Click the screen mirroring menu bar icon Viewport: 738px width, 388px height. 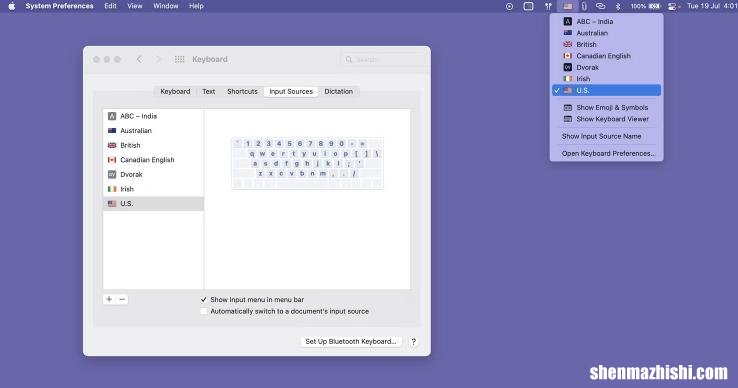pyautogui.click(x=529, y=6)
